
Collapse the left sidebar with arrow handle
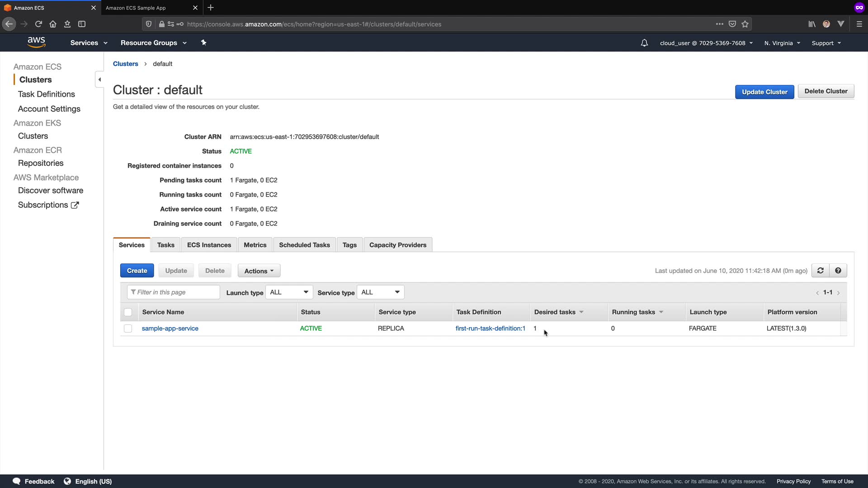tap(99, 80)
